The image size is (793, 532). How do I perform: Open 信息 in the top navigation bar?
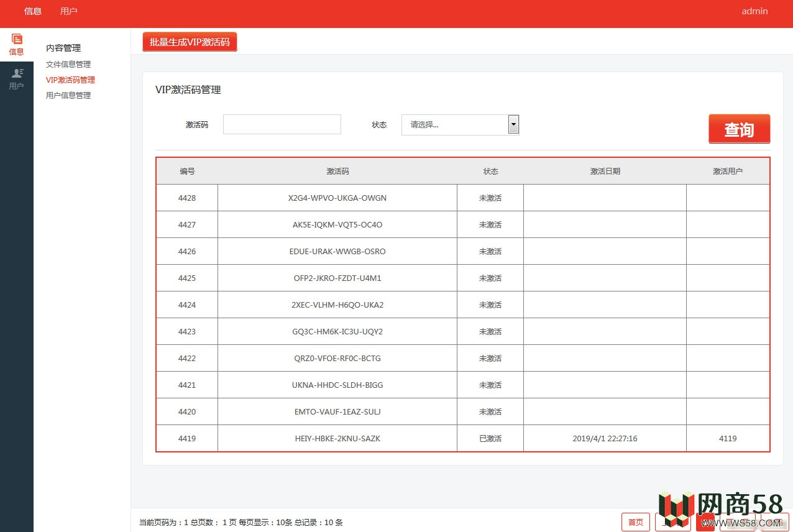click(x=32, y=11)
